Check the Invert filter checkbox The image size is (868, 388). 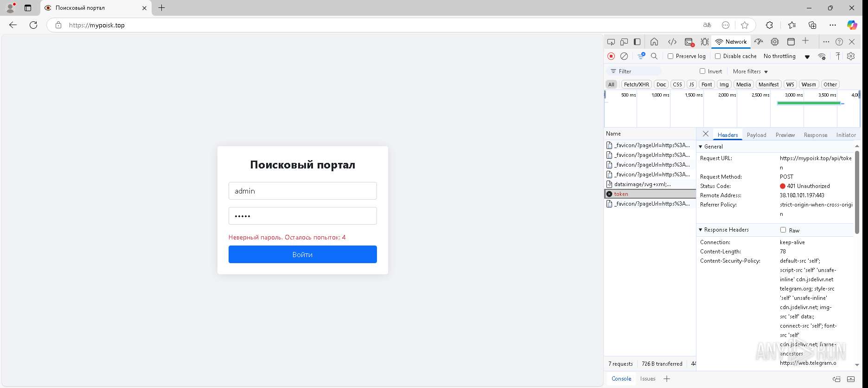pyautogui.click(x=702, y=71)
